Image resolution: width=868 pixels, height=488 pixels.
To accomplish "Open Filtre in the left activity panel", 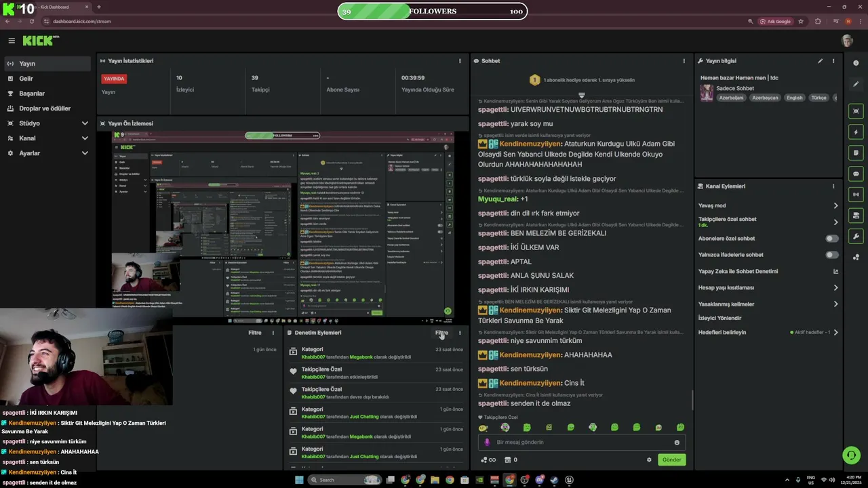I will (255, 333).
